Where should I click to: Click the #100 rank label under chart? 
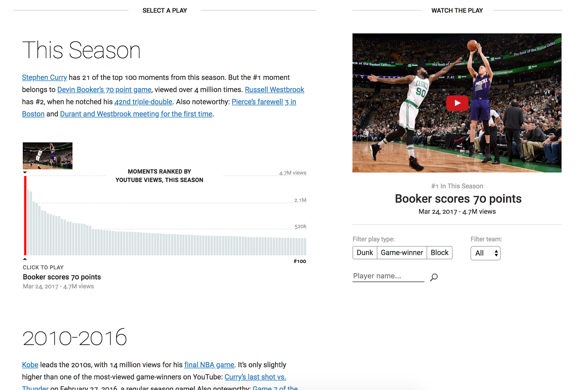click(300, 261)
